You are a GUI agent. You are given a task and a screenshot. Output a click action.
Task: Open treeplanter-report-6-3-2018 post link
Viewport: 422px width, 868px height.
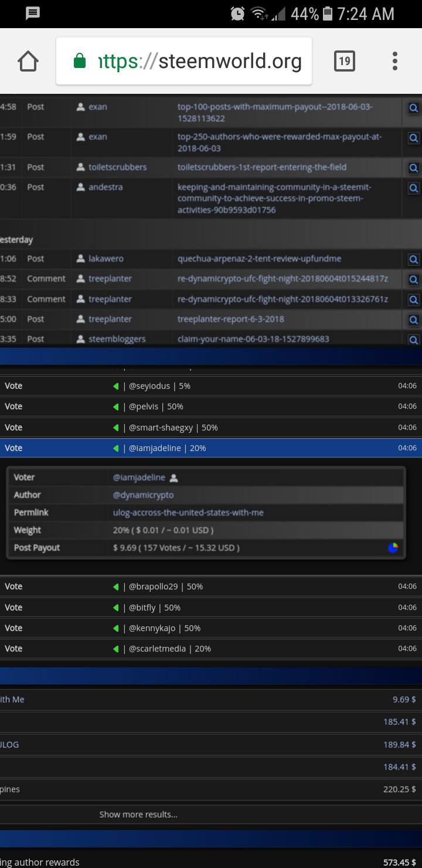(231, 319)
